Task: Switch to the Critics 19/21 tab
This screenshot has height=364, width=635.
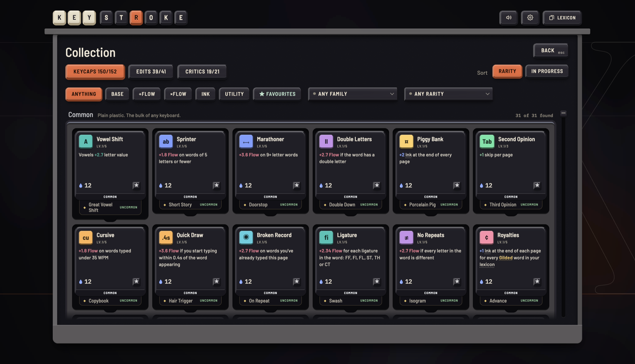Action: point(202,72)
